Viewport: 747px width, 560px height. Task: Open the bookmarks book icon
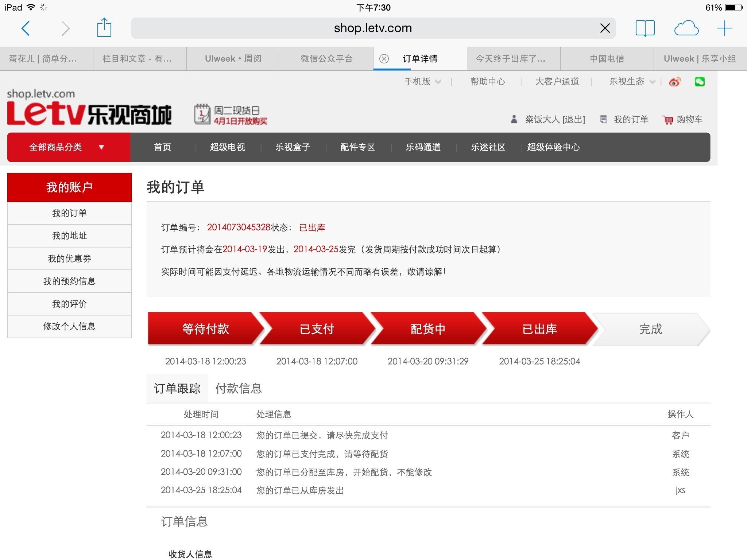coord(645,28)
